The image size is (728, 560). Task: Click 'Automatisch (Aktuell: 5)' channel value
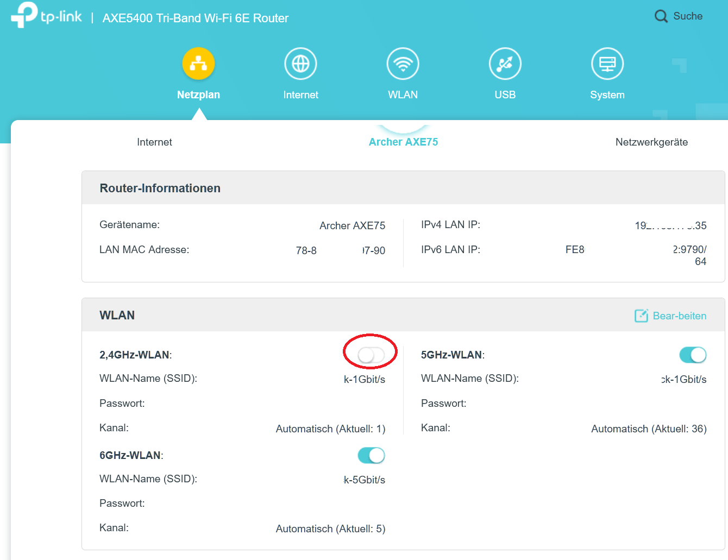click(330, 528)
